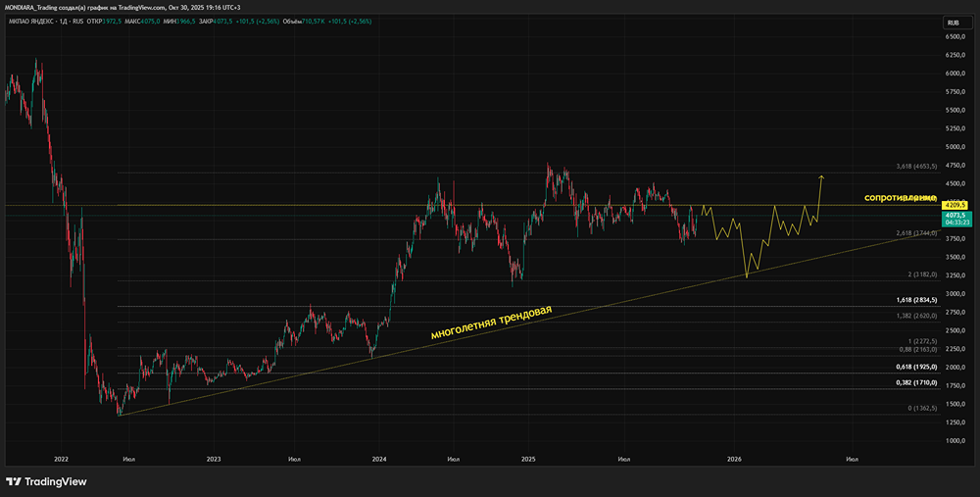This screenshot has height=497, width=980.
Task: Click the 4750,0 price scale label
Action: click(x=956, y=165)
